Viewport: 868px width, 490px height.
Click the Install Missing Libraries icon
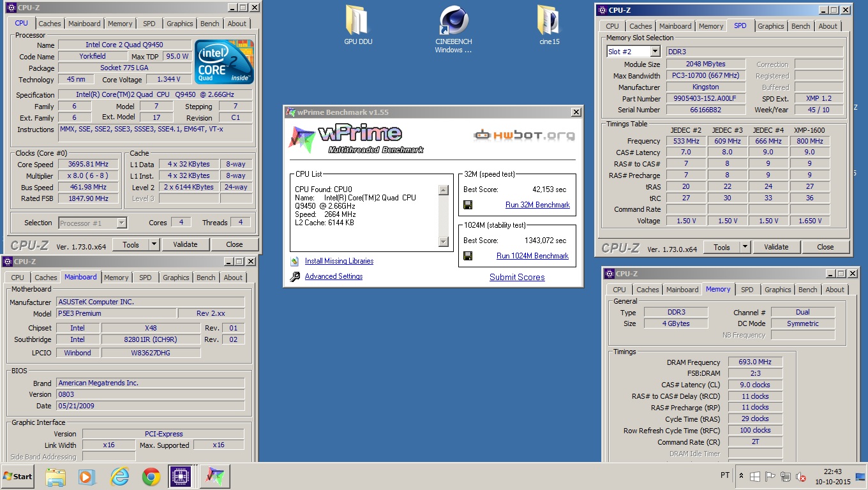click(x=294, y=262)
